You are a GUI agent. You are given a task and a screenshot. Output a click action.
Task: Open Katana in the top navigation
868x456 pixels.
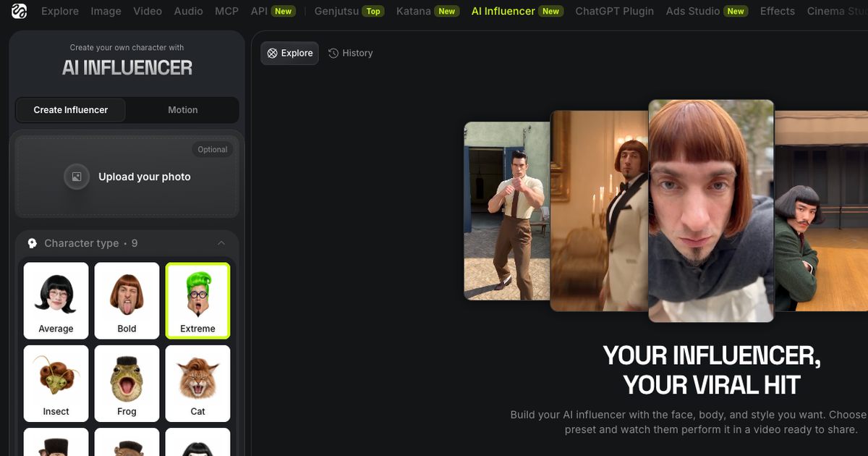tap(428, 12)
